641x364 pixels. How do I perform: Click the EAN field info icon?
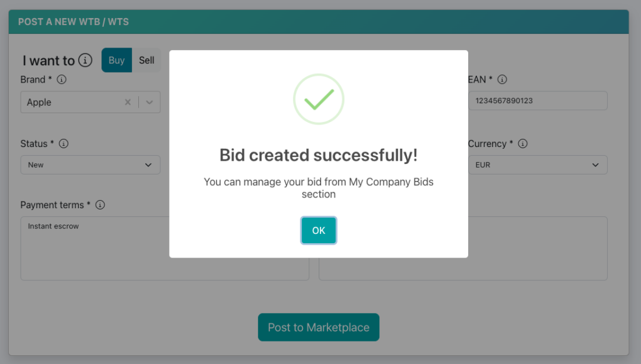(502, 79)
